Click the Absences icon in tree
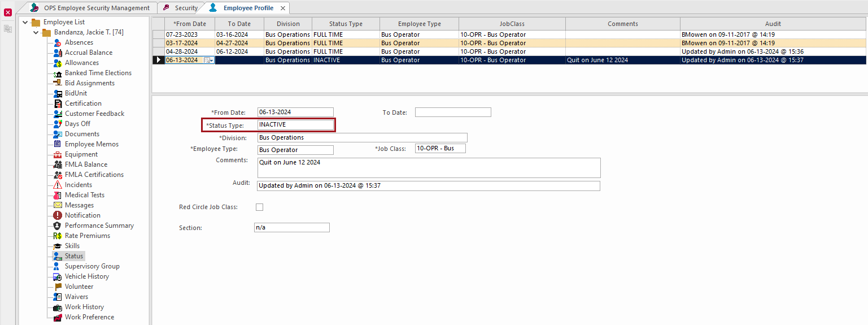The width and height of the screenshot is (868, 325). click(x=58, y=42)
